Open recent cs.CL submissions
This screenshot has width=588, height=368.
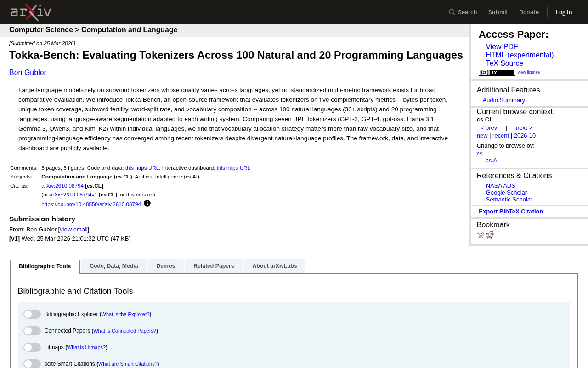click(501, 136)
